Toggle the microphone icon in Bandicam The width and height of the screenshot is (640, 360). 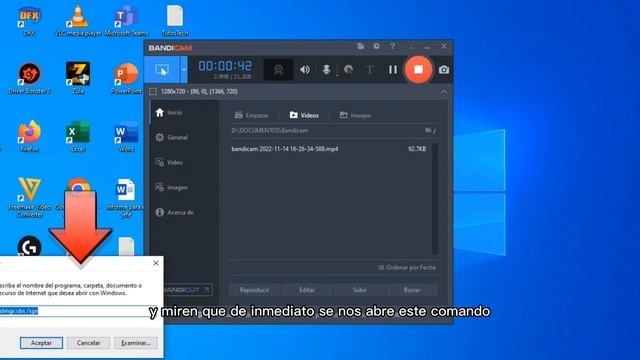click(x=326, y=70)
